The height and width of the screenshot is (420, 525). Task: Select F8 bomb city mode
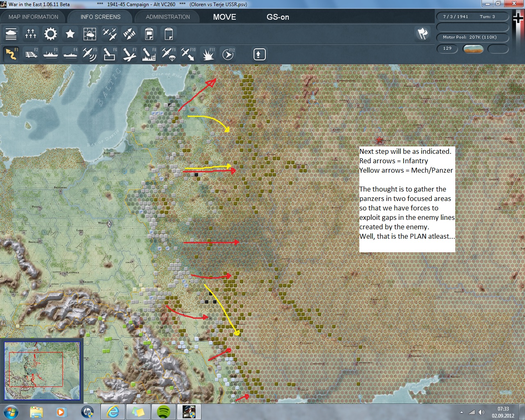click(149, 54)
